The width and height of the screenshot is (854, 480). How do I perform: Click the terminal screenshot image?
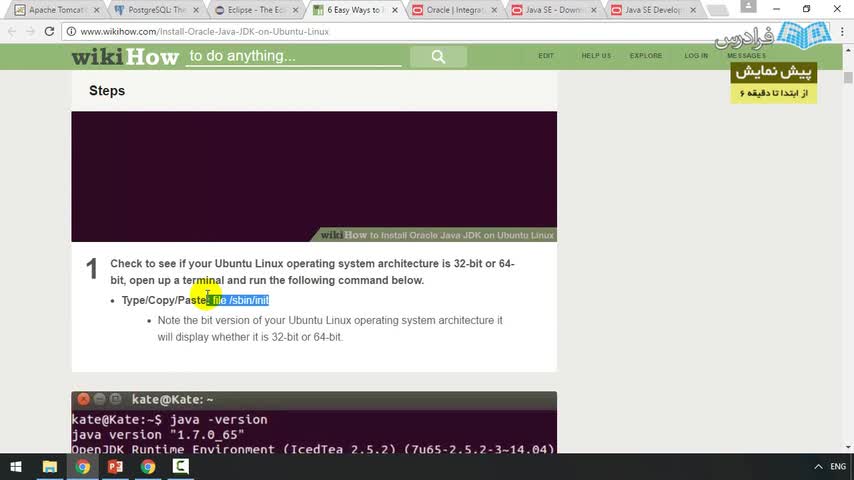click(x=314, y=422)
